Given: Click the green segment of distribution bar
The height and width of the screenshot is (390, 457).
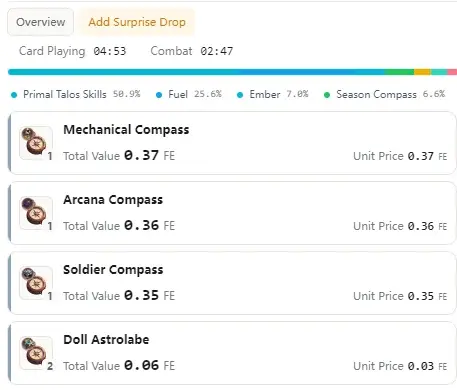Looking at the screenshot, I should click(399, 72).
